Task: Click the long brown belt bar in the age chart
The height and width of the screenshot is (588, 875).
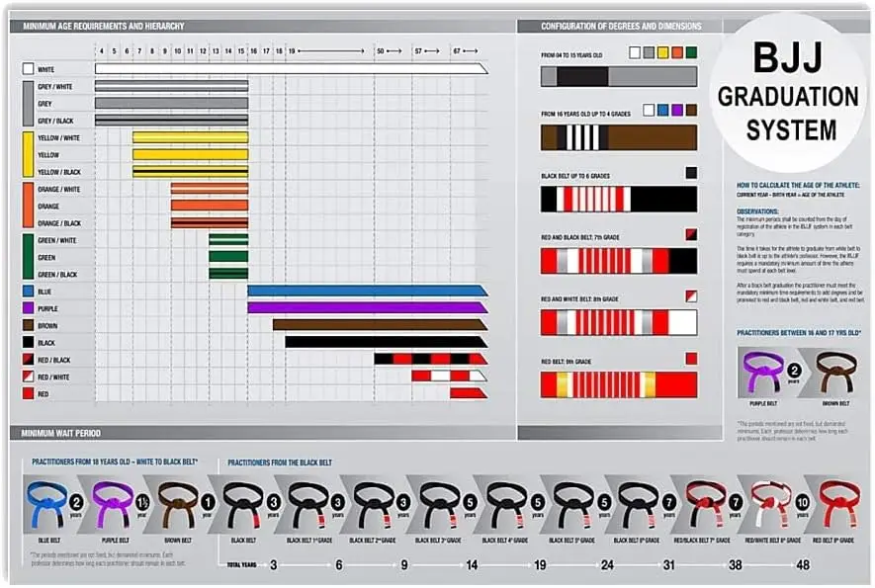Action: pyautogui.click(x=381, y=325)
